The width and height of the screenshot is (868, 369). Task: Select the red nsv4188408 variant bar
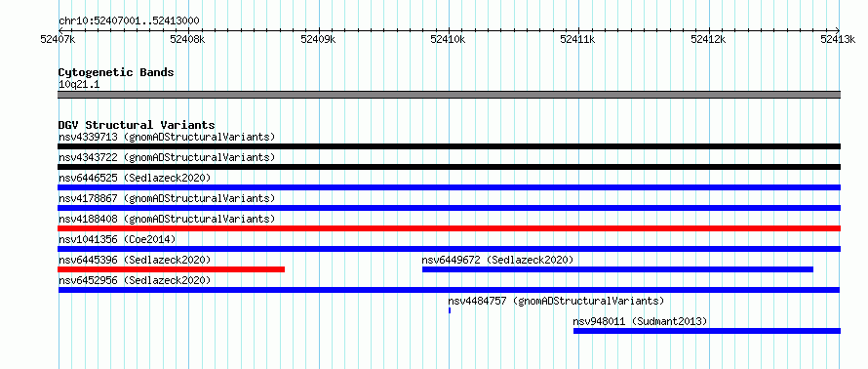pos(449,228)
